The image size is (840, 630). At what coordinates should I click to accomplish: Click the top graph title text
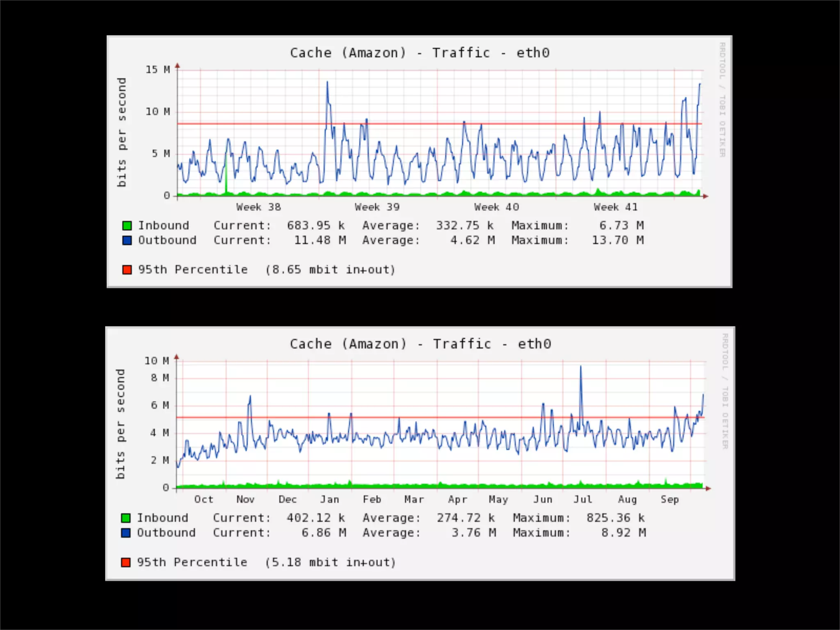tap(420, 53)
